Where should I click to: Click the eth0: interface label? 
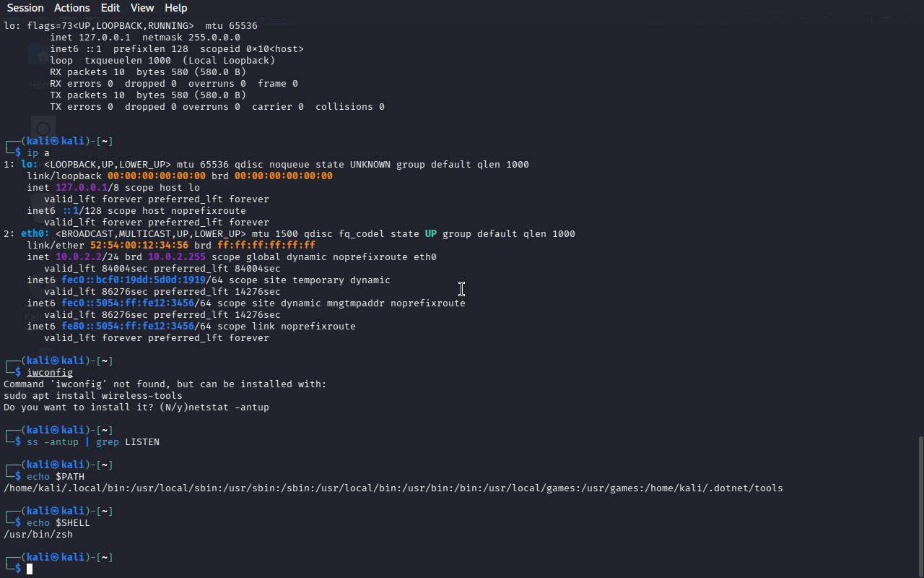click(x=35, y=234)
